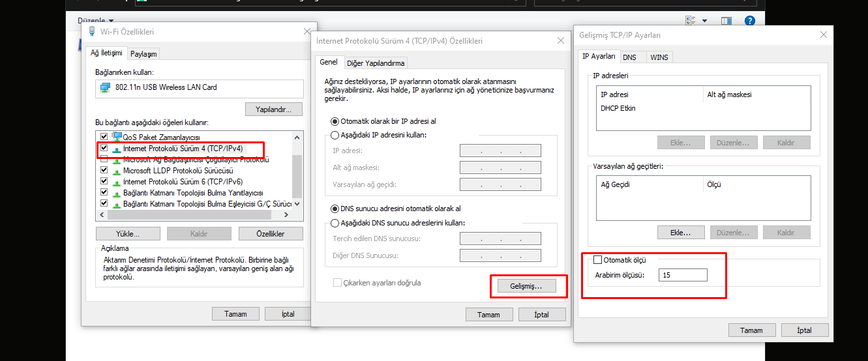Click the Gelişmiş... button
Screen dimensions: 868x361
point(527,286)
